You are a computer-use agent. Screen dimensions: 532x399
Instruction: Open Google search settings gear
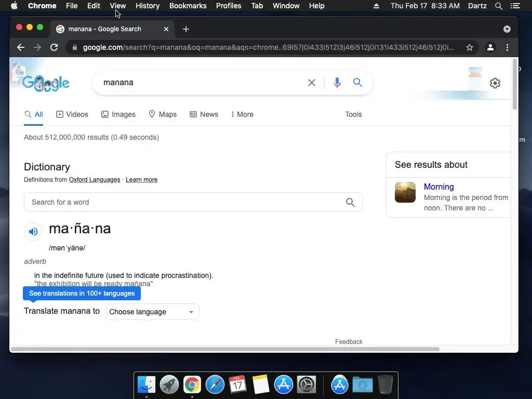click(x=495, y=83)
